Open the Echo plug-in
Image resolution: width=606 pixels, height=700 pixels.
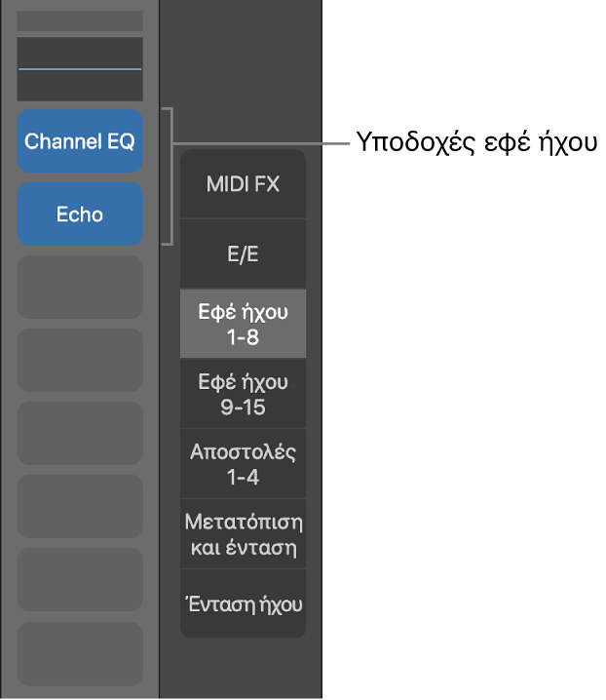(x=80, y=214)
